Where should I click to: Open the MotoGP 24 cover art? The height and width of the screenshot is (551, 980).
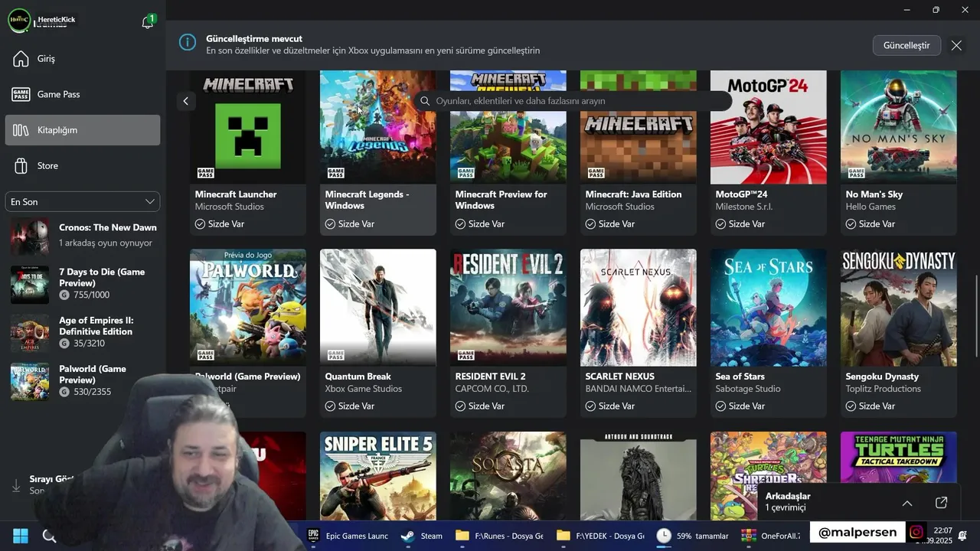tap(769, 127)
